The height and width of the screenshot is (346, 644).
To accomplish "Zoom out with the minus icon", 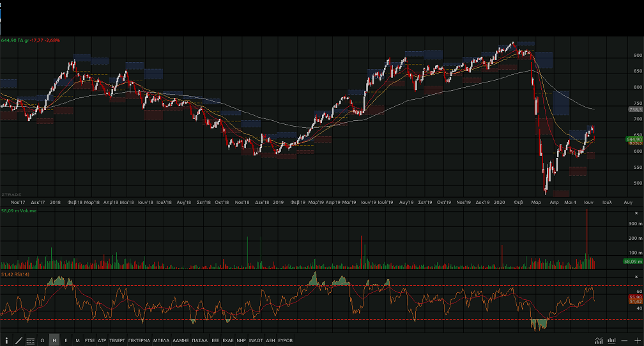I will (625, 340).
